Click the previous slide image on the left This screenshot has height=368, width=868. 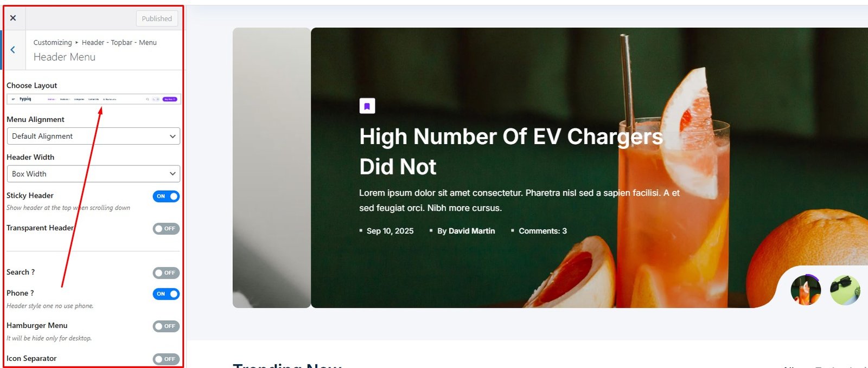pos(271,167)
